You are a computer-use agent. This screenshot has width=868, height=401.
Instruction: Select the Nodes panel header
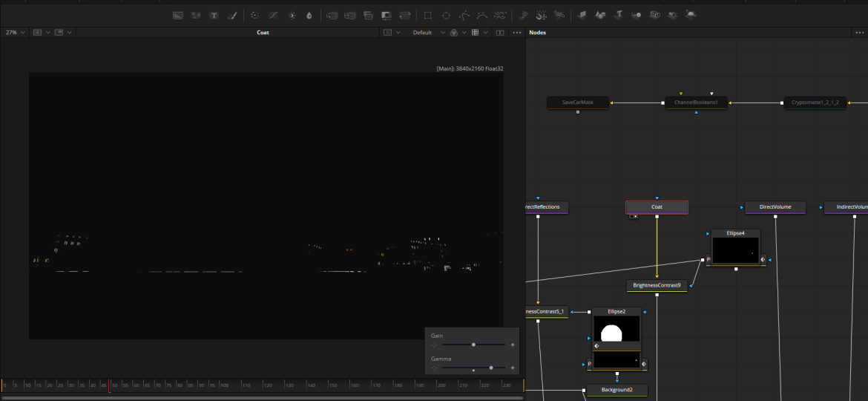click(x=538, y=33)
